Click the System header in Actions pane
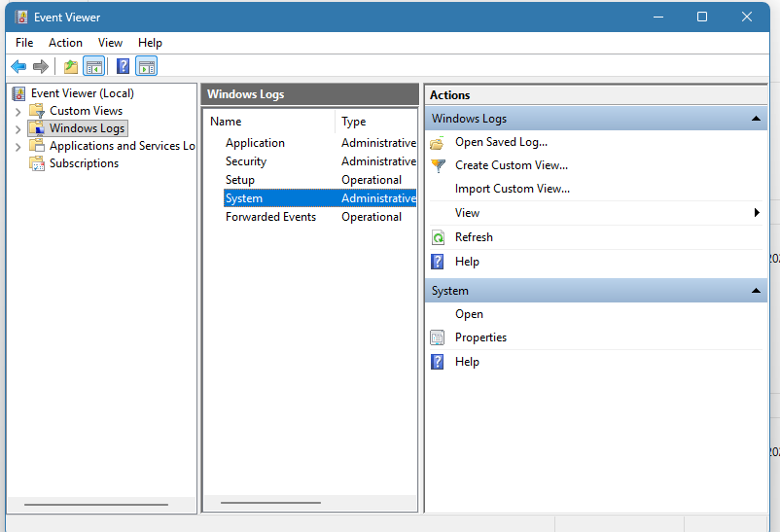The height and width of the screenshot is (532, 780). tap(596, 291)
